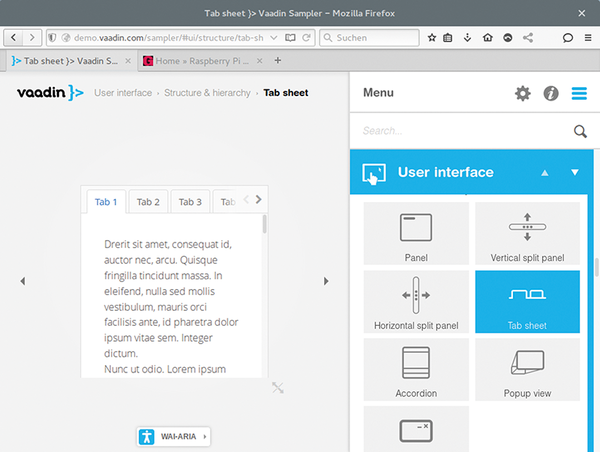Open the Accordion component sample
This screenshot has height=452, width=600.
416,370
